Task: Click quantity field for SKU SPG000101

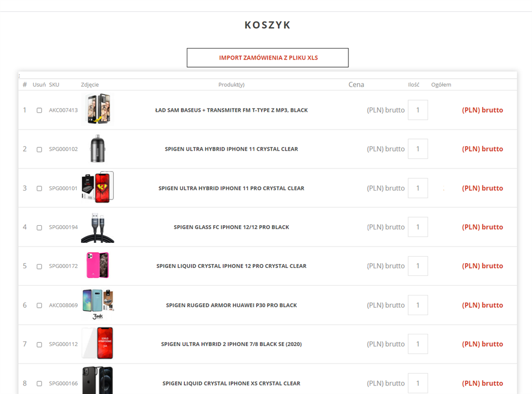Action: pos(418,188)
